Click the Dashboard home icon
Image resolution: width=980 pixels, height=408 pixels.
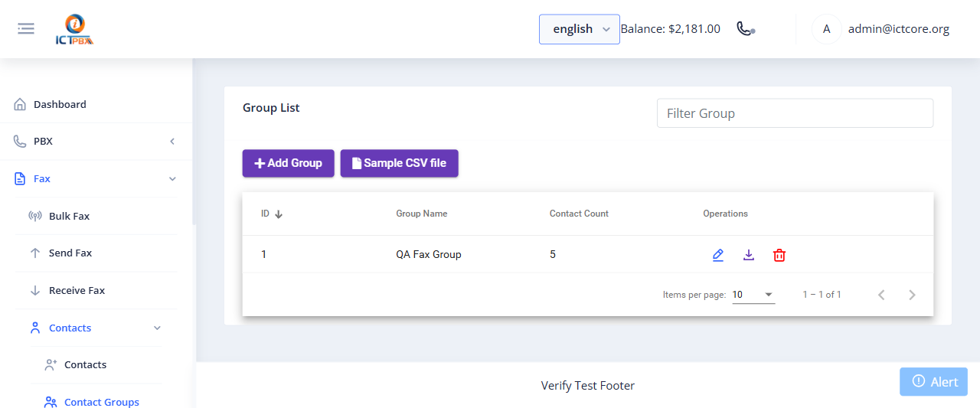[x=20, y=104]
